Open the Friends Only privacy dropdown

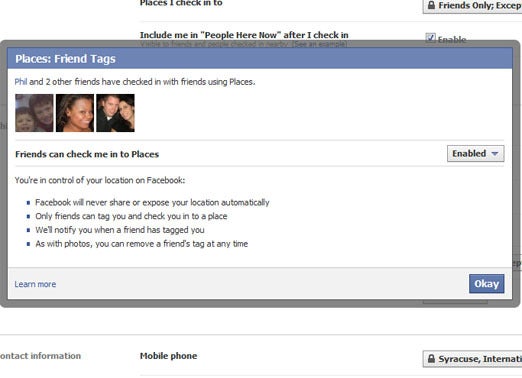tap(473, 6)
